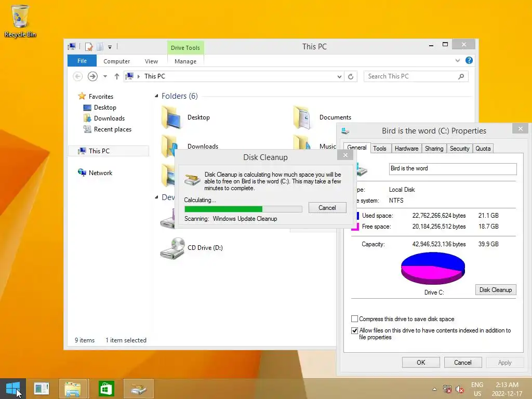
Task: Close the Disk Cleanup dialog
Action: click(x=345, y=155)
